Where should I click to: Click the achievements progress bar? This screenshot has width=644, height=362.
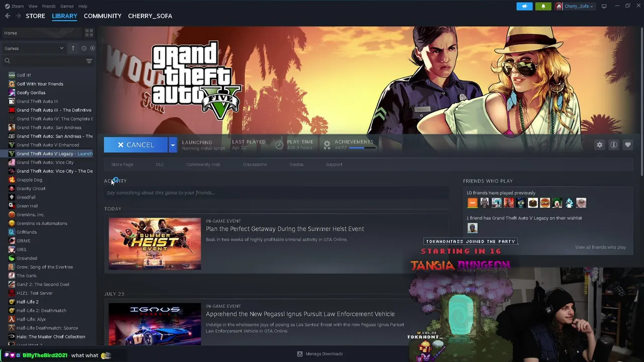[363, 148]
